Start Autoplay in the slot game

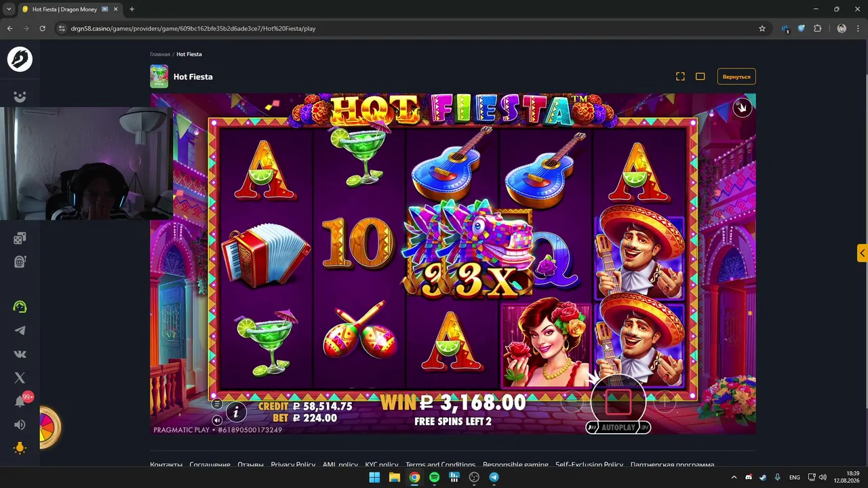coord(618,428)
